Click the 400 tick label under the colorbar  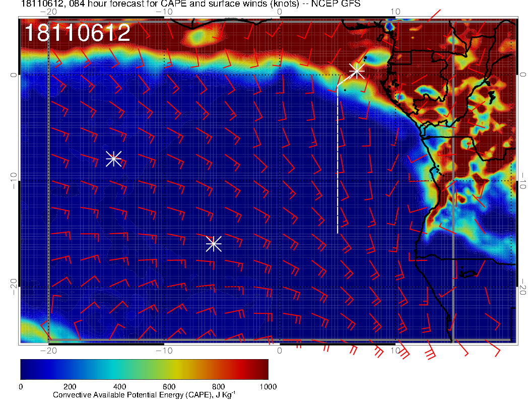pyautogui.click(x=119, y=386)
